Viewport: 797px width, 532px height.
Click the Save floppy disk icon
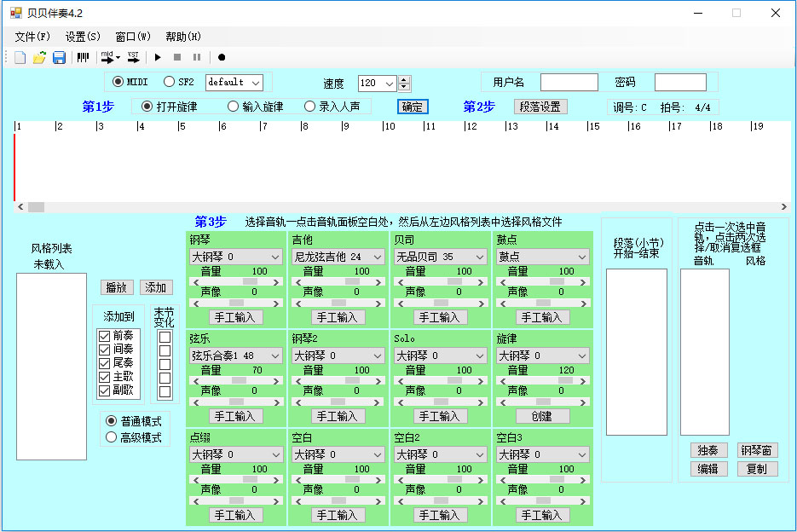(59, 57)
